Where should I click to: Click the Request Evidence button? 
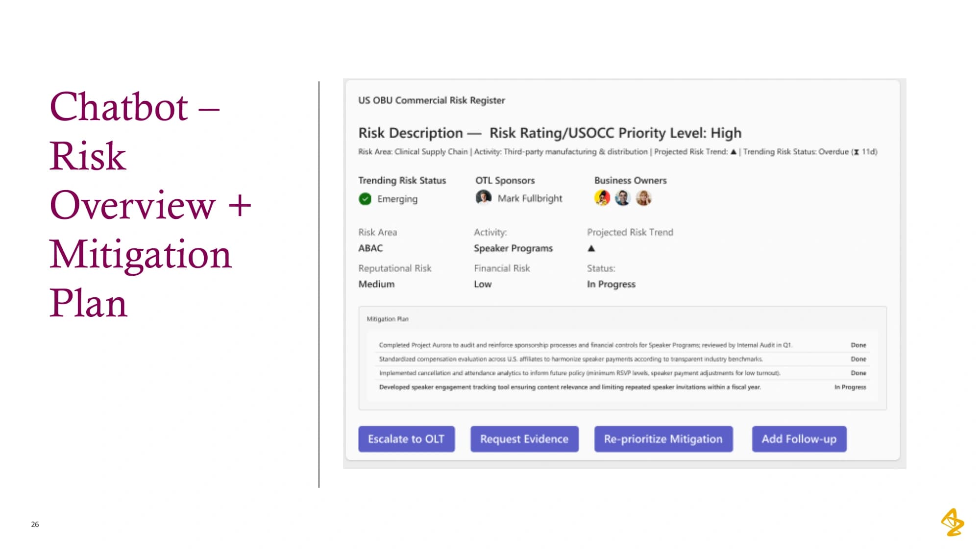pos(524,439)
